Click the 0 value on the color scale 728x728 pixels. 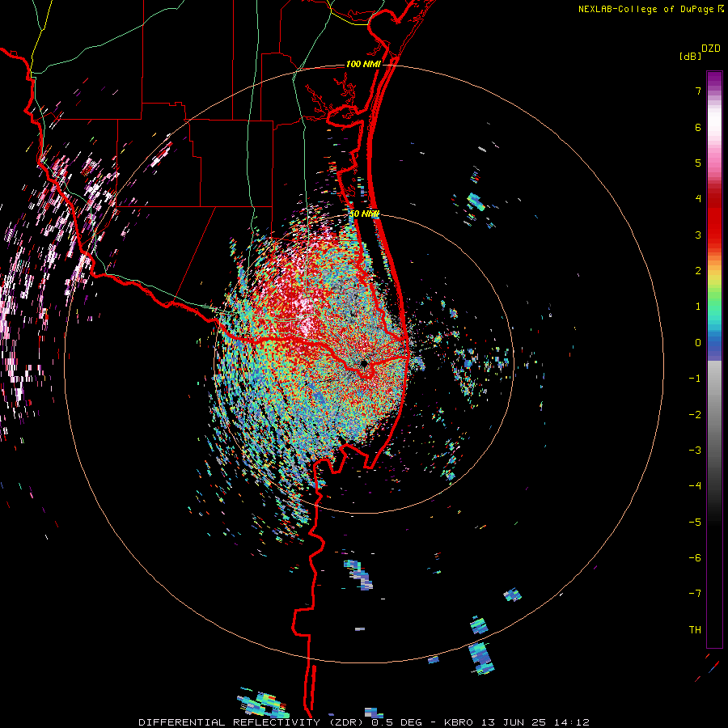[x=698, y=343]
